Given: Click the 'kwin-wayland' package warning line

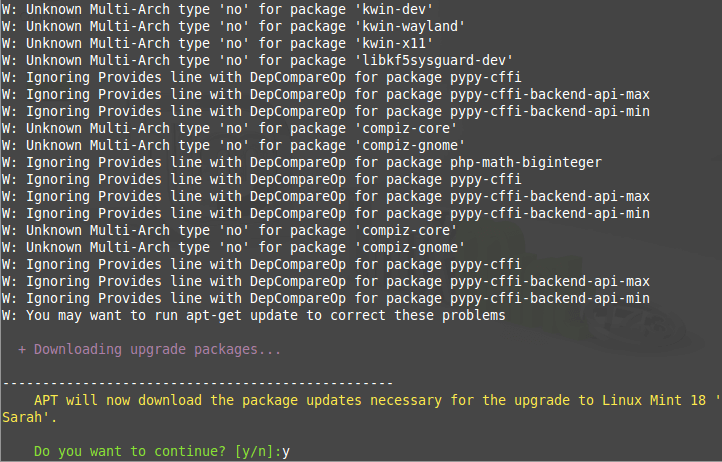Looking at the screenshot, I should pyautogui.click(x=234, y=26).
